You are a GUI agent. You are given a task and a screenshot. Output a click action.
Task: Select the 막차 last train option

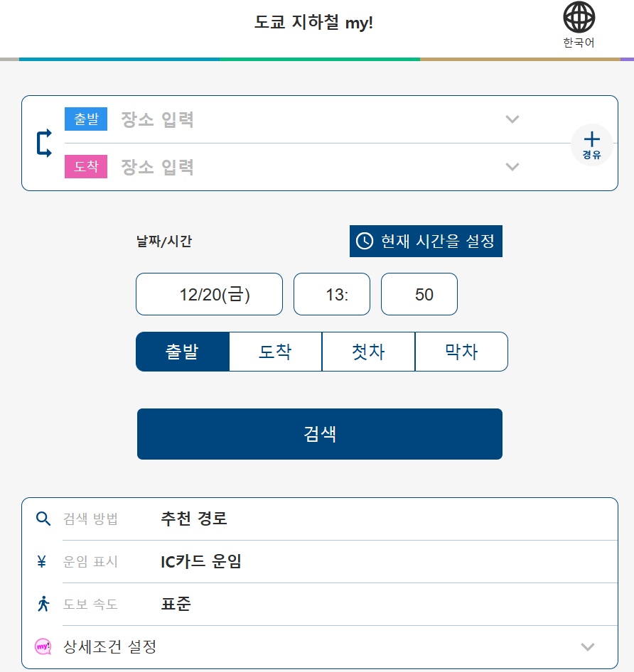[x=461, y=351]
